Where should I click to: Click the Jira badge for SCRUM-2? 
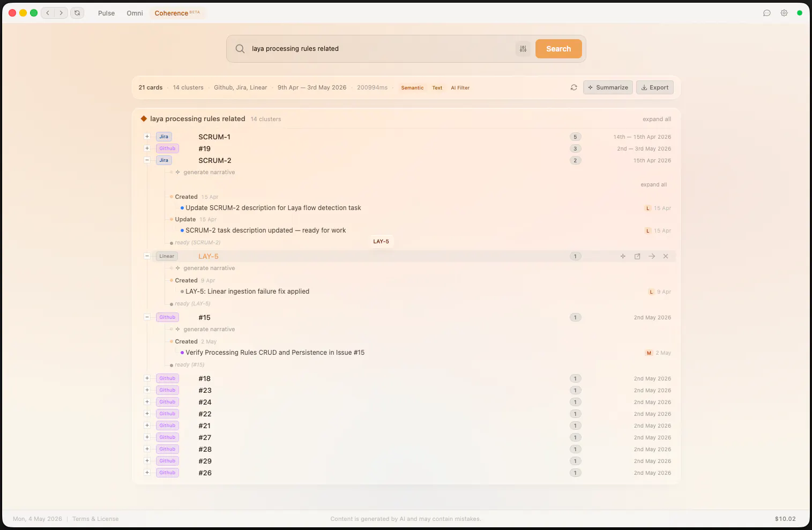click(x=164, y=160)
